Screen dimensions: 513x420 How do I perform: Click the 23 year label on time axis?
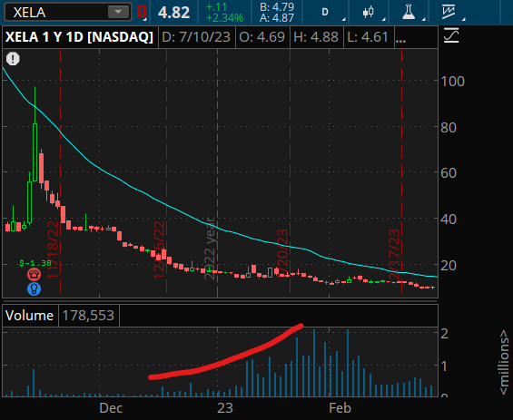click(x=225, y=408)
